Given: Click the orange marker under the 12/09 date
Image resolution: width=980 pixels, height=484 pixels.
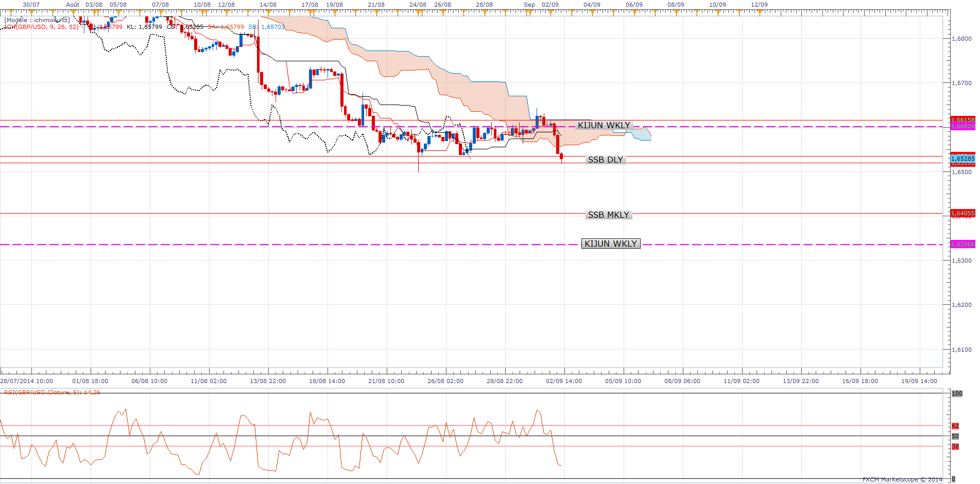Looking at the screenshot, I should point(759,12).
